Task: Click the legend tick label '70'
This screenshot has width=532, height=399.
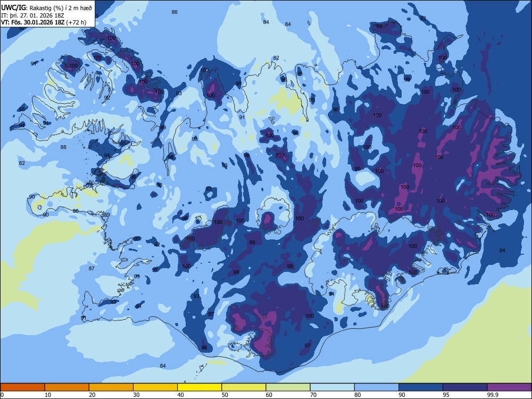Action: coord(313,395)
